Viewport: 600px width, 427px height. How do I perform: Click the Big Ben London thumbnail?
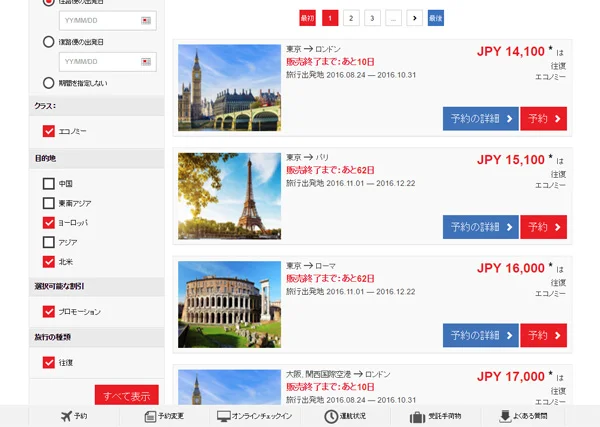(x=229, y=88)
